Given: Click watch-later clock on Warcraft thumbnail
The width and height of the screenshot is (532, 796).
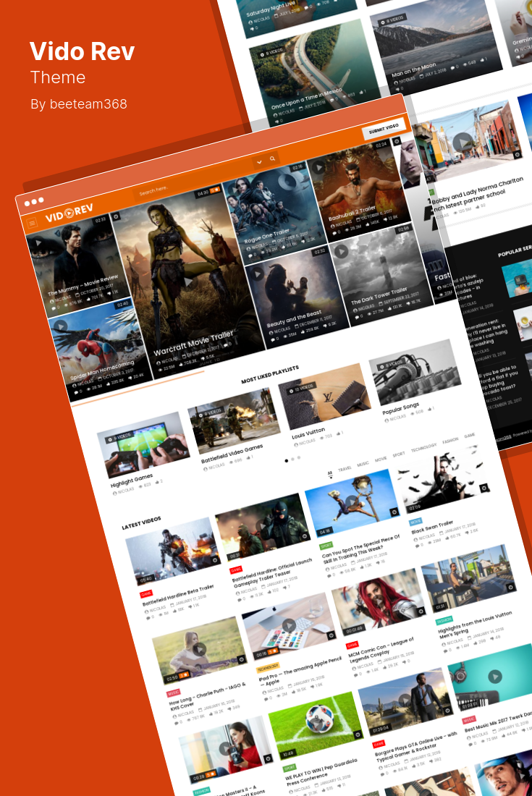Looking at the screenshot, I should point(116,216).
